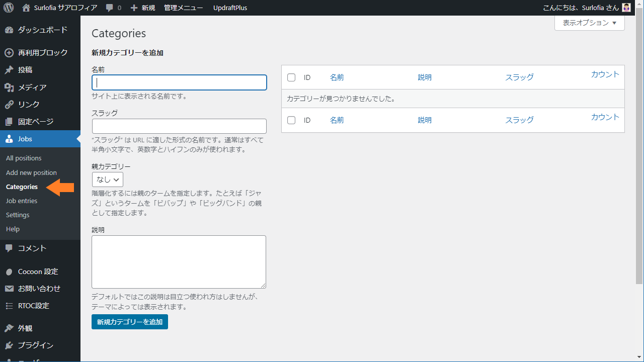Click the plus icon for 新規
This screenshot has width=644, height=362.
[134, 8]
